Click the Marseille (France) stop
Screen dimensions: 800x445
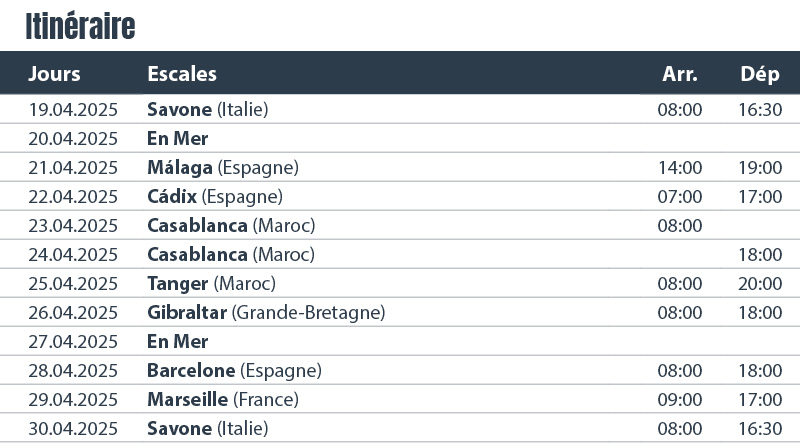[x=223, y=399]
